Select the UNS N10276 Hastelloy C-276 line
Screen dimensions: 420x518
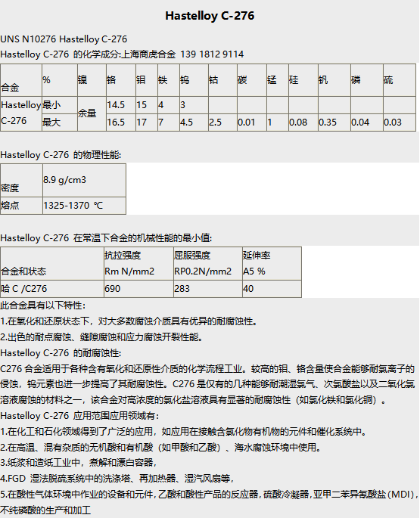click(x=64, y=39)
